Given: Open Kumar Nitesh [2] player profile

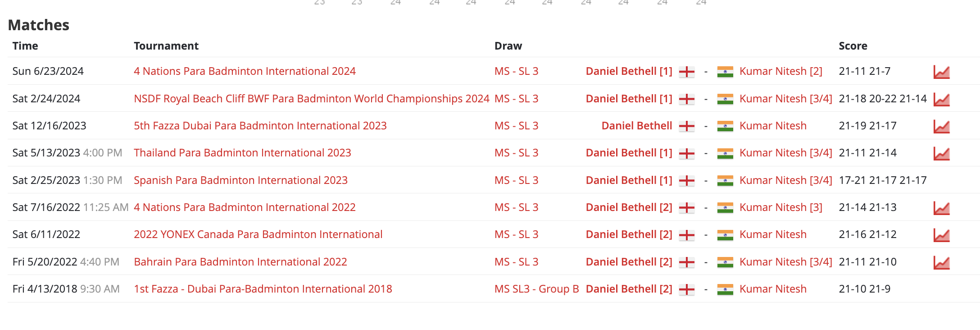Looking at the screenshot, I should point(780,71).
